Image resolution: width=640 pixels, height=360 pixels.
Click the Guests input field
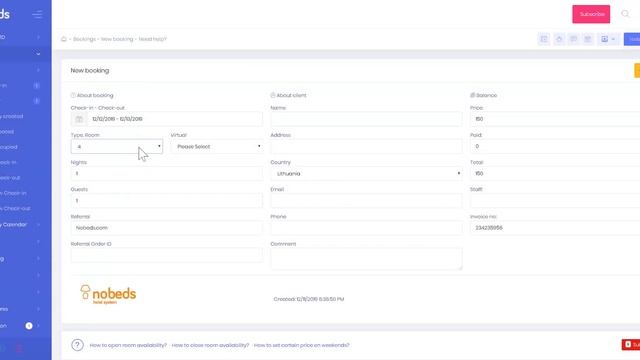167,201
